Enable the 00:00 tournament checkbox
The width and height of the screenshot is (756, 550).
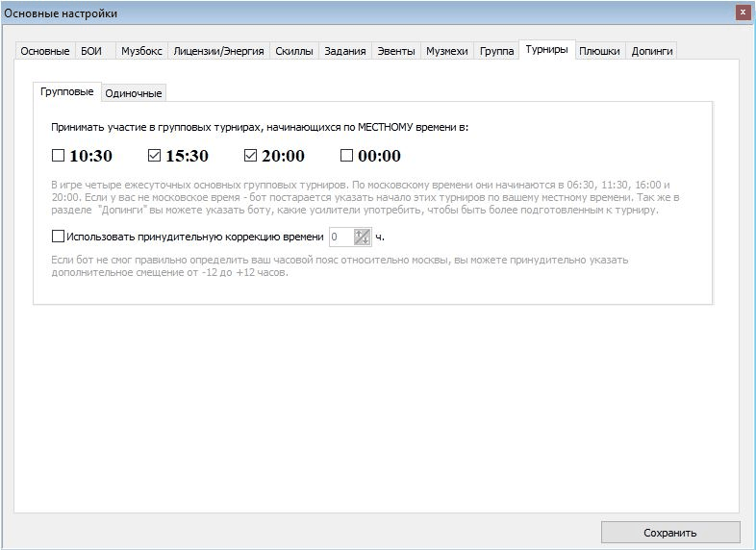point(346,155)
